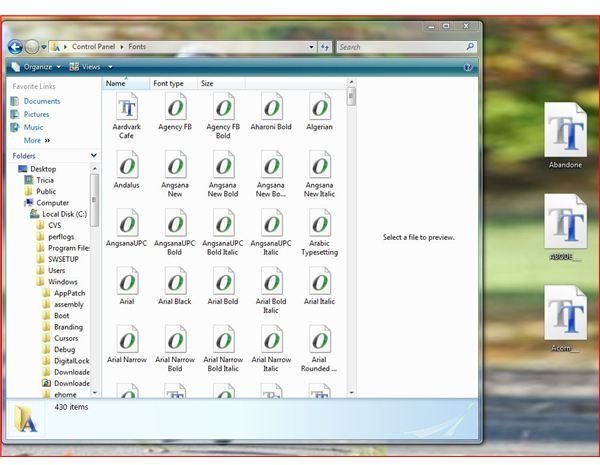Select the Aharoni Bold font icon
Screen dimensions: 600x465
click(x=271, y=108)
